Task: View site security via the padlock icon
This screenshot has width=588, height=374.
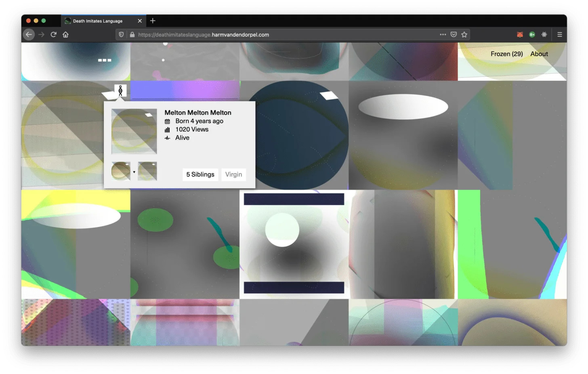Action: tap(132, 35)
